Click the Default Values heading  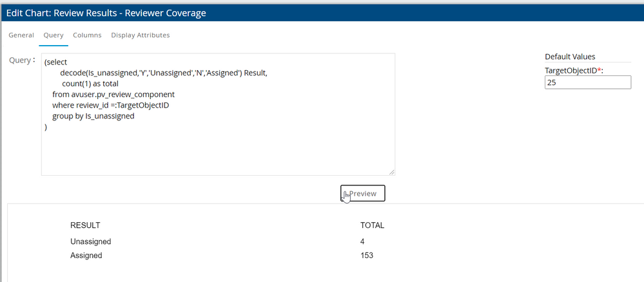pyautogui.click(x=570, y=57)
